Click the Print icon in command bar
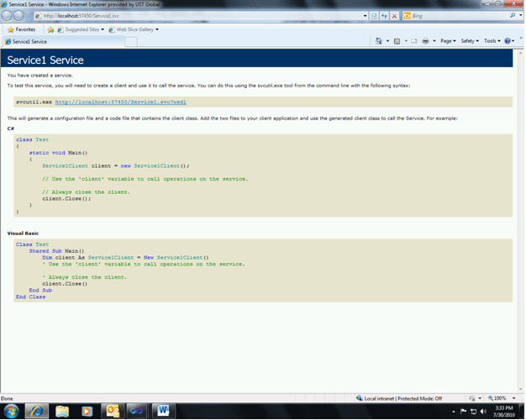 pos(425,41)
